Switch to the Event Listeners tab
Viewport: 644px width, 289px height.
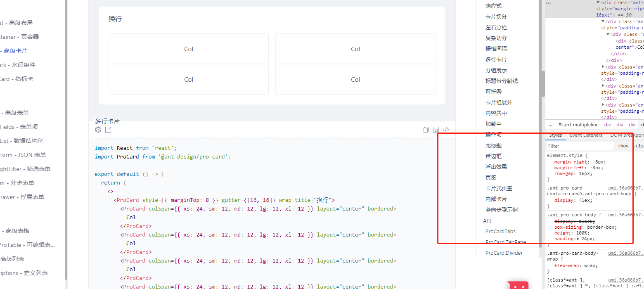click(586, 135)
